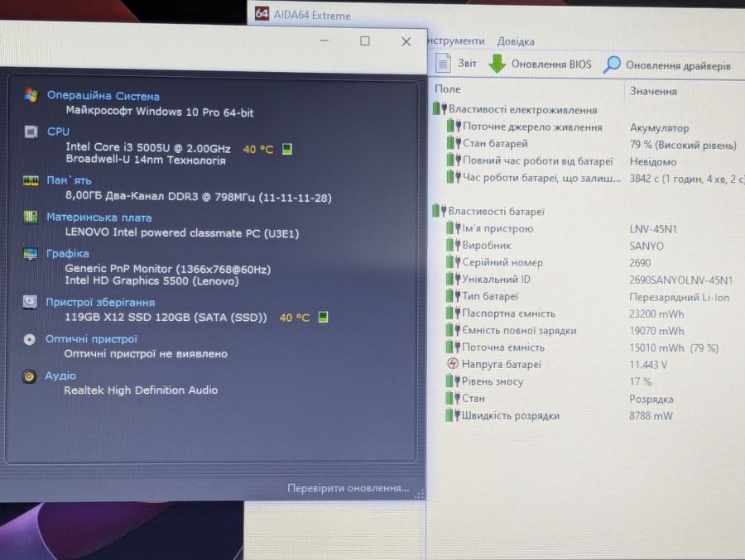Click the monitor icon beside Графіка
This screenshot has height=560, width=745.
30,254
